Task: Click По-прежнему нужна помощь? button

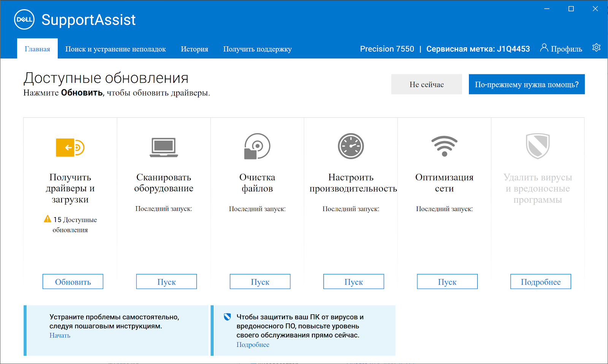Action: pos(527,84)
